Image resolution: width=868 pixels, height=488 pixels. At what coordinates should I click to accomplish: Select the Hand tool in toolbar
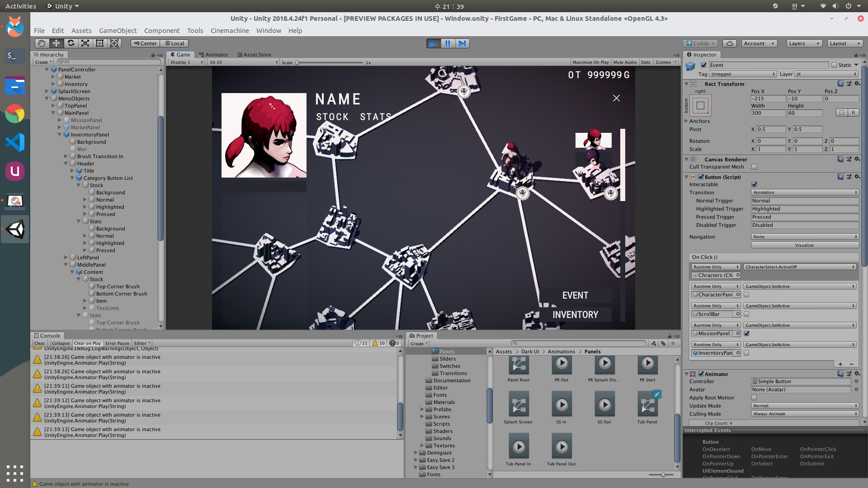coord(42,43)
